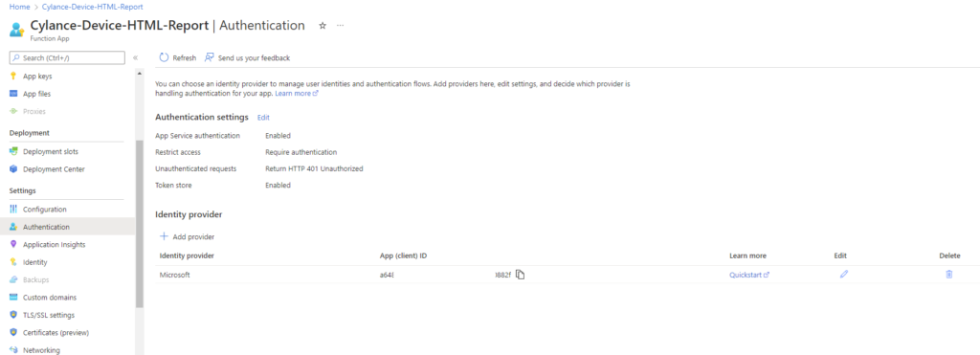The width and height of the screenshot is (980, 355).
Task: Click Send us your feedback text
Action: pyautogui.click(x=254, y=57)
